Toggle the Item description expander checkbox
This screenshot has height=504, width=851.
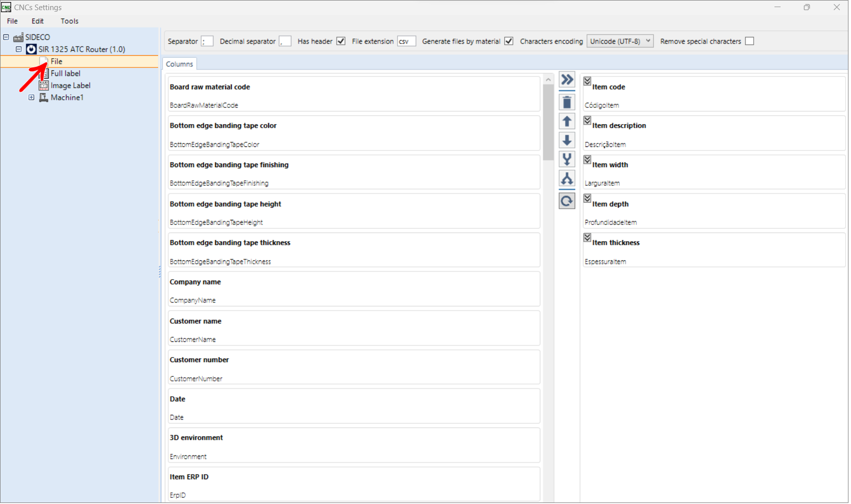click(588, 121)
